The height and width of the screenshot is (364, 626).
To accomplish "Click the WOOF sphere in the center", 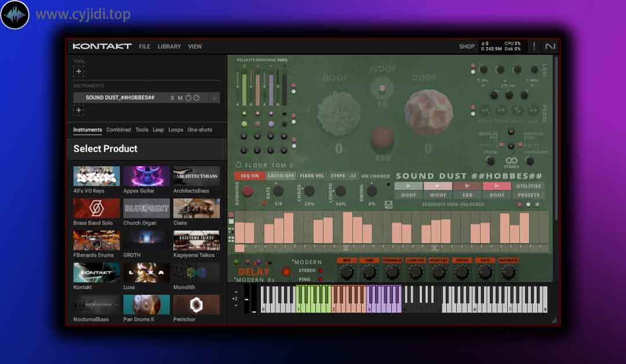I will (382, 88).
